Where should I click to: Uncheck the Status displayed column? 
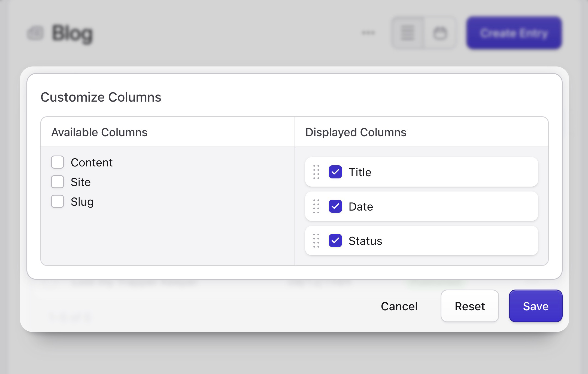click(x=335, y=241)
